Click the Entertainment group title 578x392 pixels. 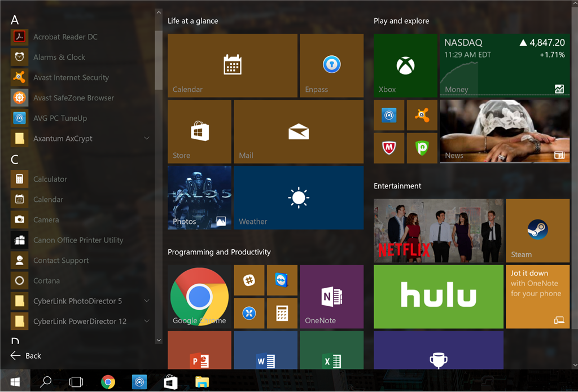(x=397, y=186)
